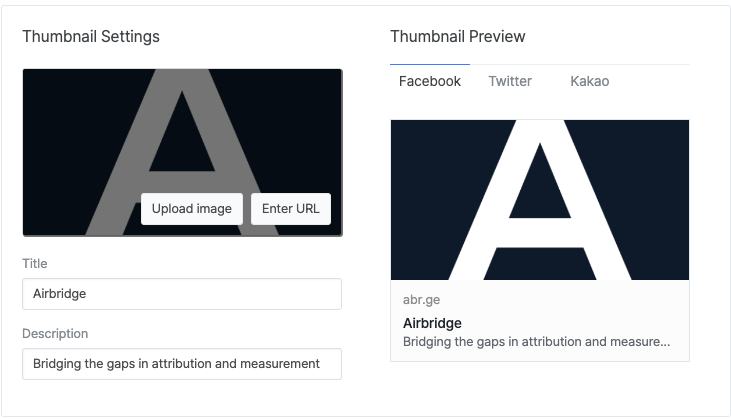Viewport: 731px width, 419px height.
Task: Focus the Title field containing Airbridge
Action: point(182,294)
